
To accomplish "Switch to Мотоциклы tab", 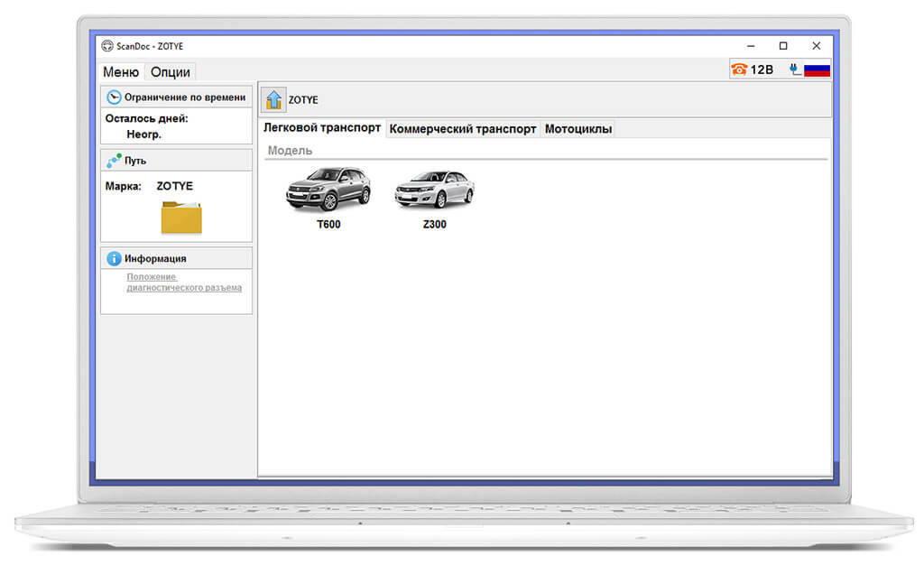I will click(578, 129).
